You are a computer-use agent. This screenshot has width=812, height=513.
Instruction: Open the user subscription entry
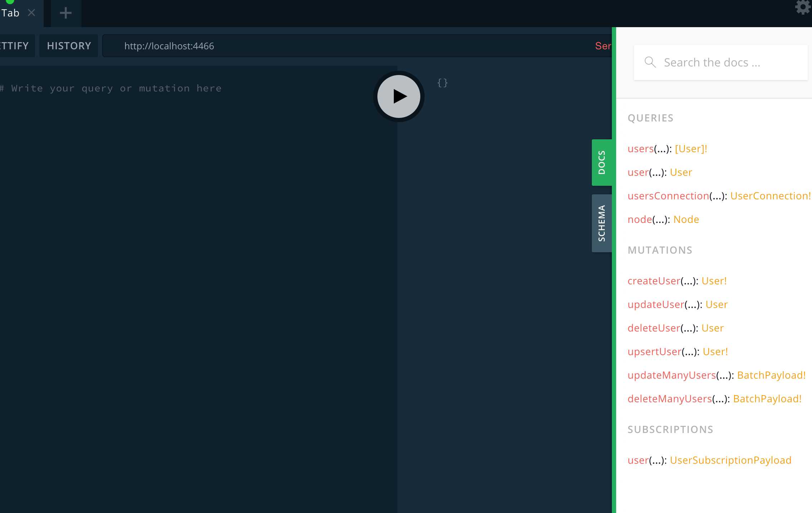[638, 460]
